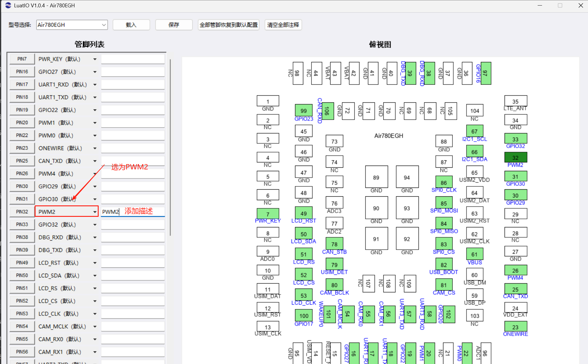Image resolution: width=588 pixels, height=364 pixels.
Task: Select pin 84 SPI0_MISO pad
Action: pyautogui.click(x=444, y=223)
